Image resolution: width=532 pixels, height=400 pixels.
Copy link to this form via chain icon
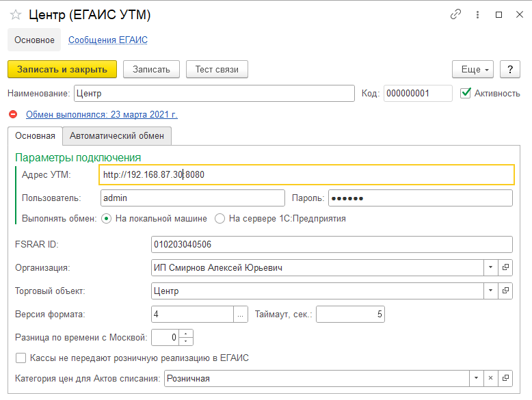tap(455, 14)
